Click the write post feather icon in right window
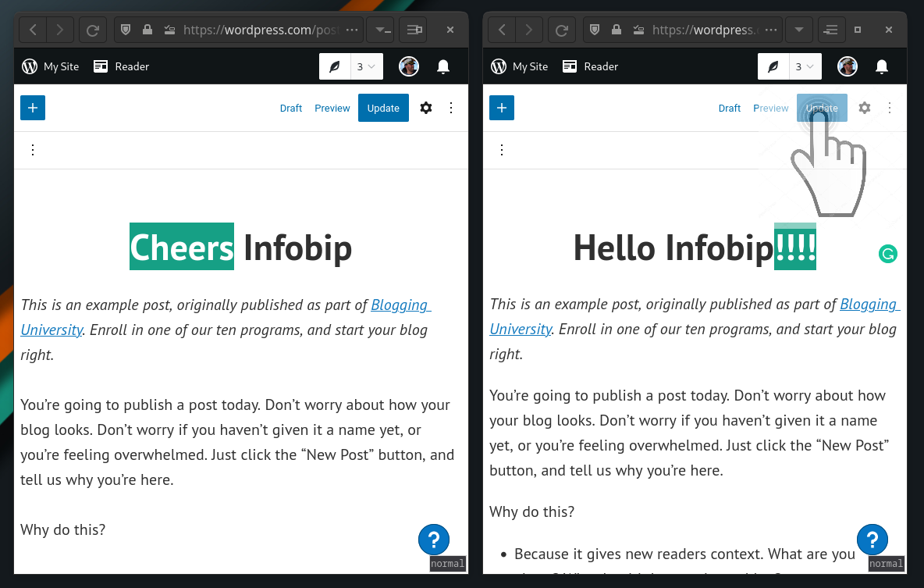This screenshot has width=924, height=588. 773,66
